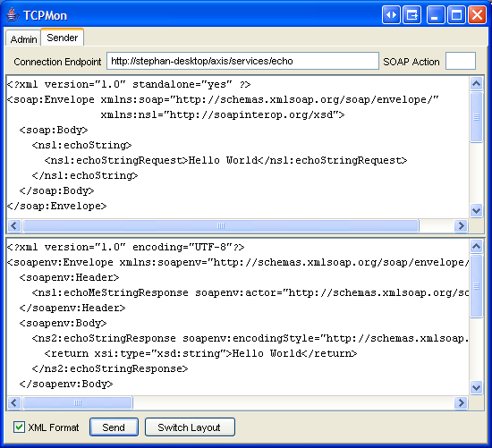Click request pane scroll left arrow
The height and width of the screenshot is (448, 492).
14,225
